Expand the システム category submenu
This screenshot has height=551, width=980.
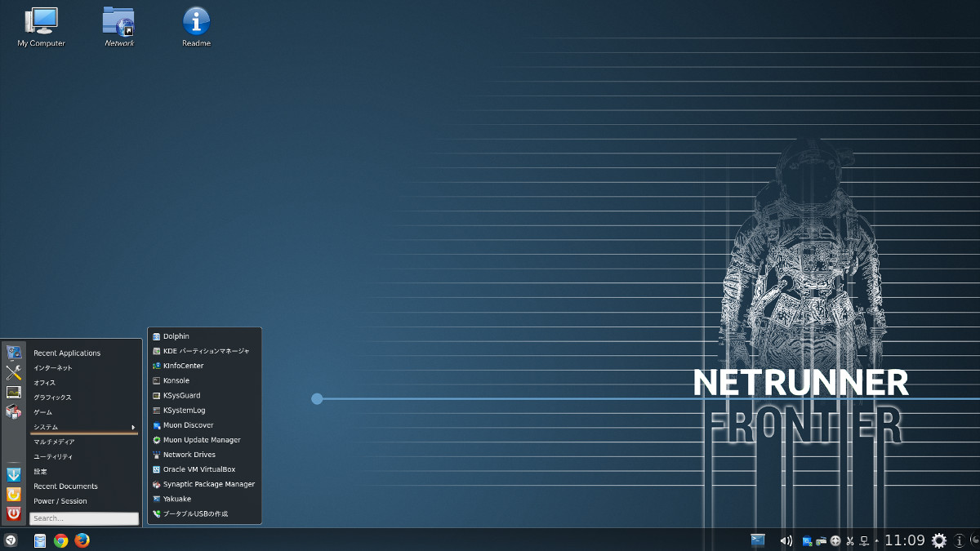point(84,427)
